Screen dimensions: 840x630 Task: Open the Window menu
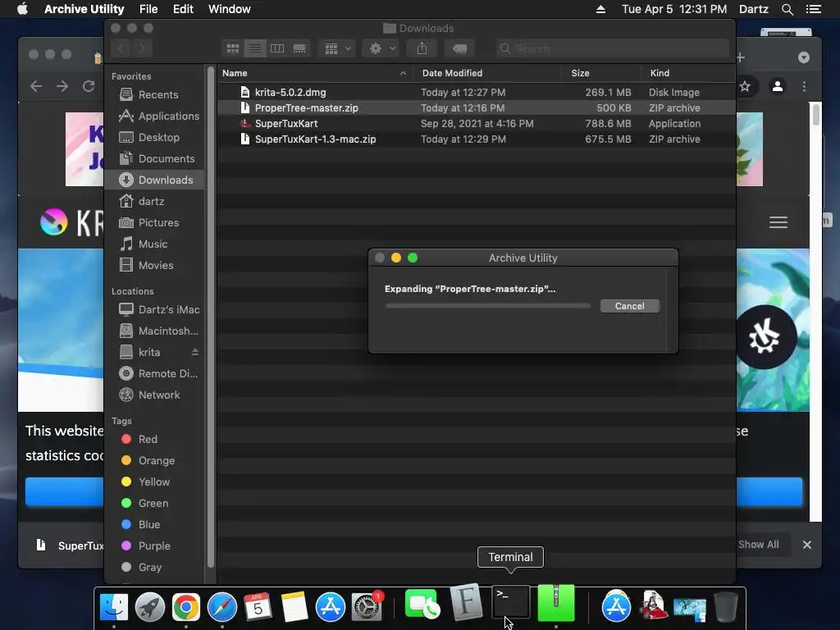[230, 9]
